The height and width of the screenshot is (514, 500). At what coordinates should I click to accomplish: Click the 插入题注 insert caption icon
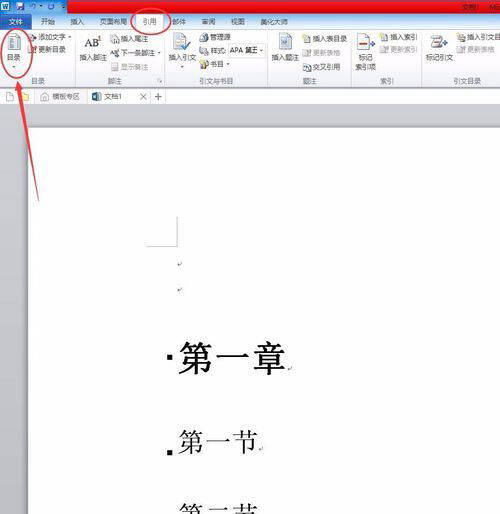click(x=285, y=42)
